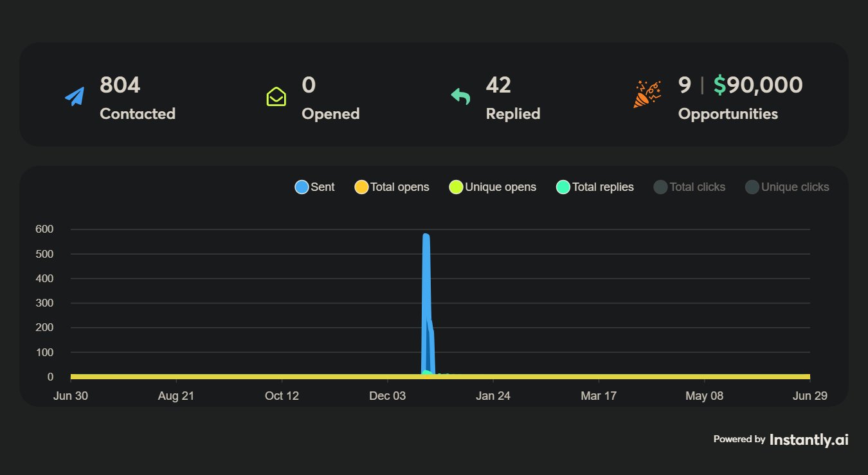
Task: Click the $90,000 opportunities value
Action: tap(758, 85)
